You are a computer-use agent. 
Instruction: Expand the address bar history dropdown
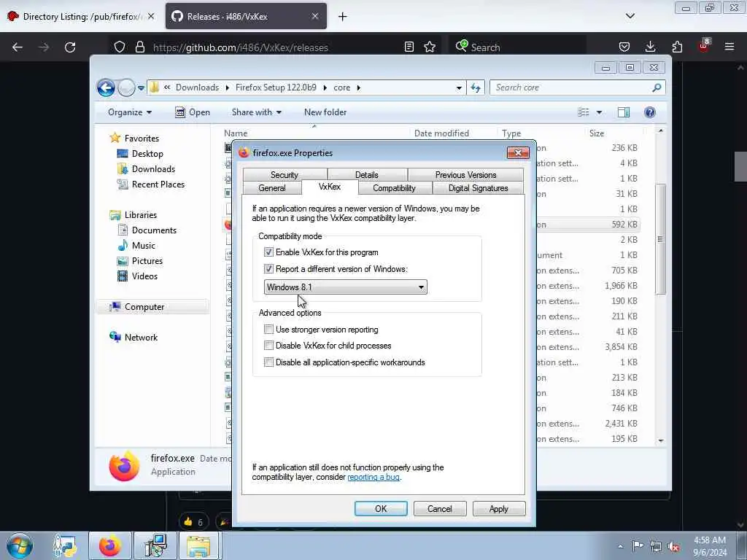(459, 87)
